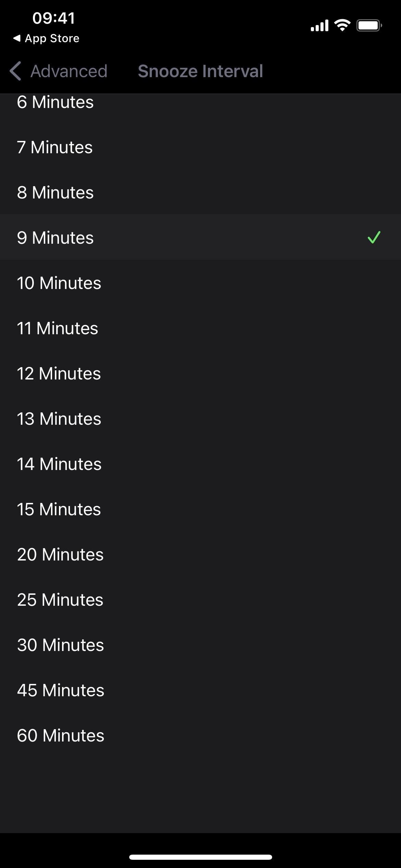
Task: Select 12 Minutes in the list
Action: pyautogui.click(x=200, y=373)
